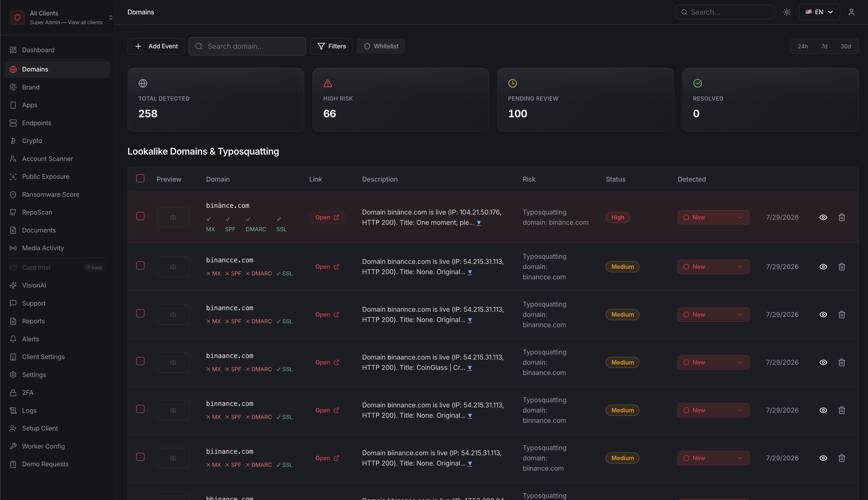Image resolution: width=868 pixels, height=500 pixels.
Task: Open the Filters button
Action: coord(331,46)
